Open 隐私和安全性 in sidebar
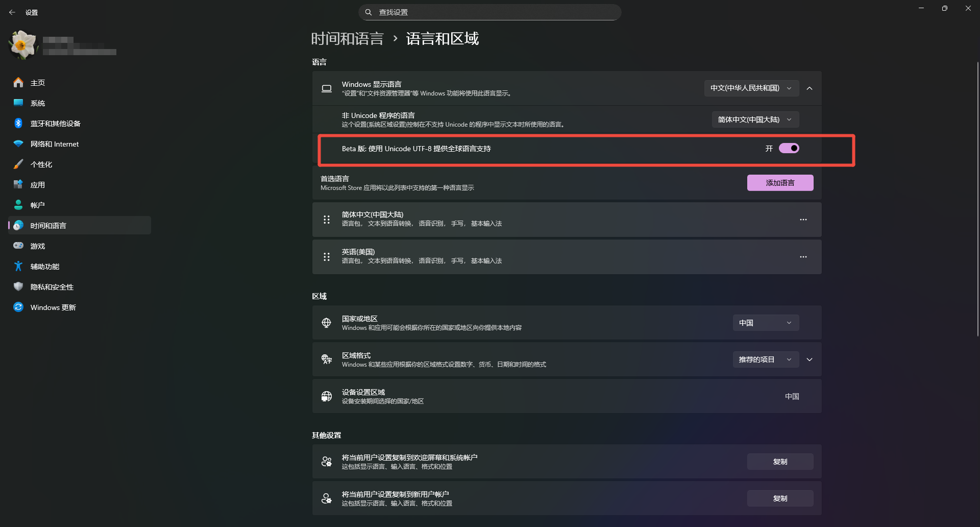 (x=52, y=287)
